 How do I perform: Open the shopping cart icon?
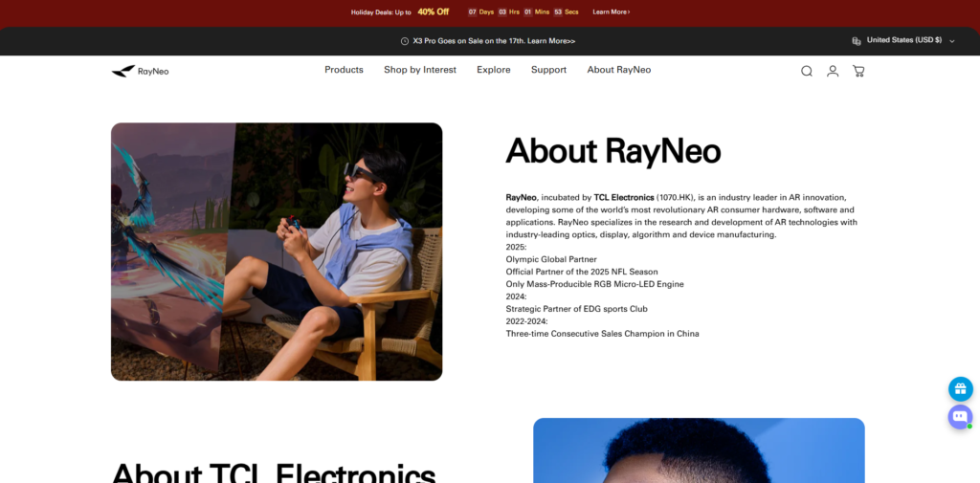[858, 71]
